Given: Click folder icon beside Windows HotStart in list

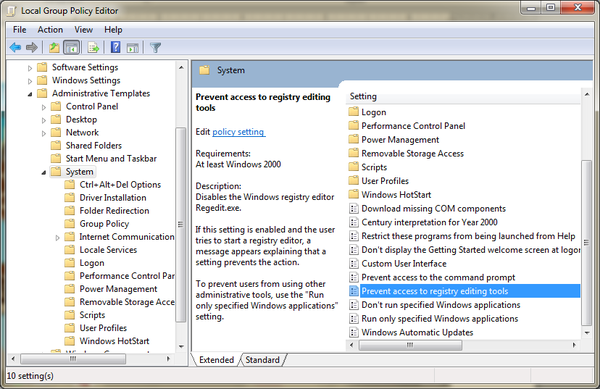Looking at the screenshot, I should [354, 194].
